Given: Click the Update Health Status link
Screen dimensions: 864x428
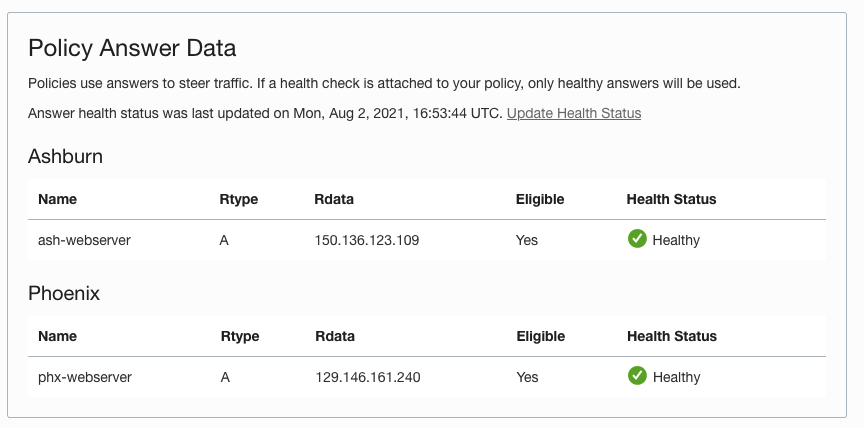Looking at the screenshot, I should tap(574, 113).
